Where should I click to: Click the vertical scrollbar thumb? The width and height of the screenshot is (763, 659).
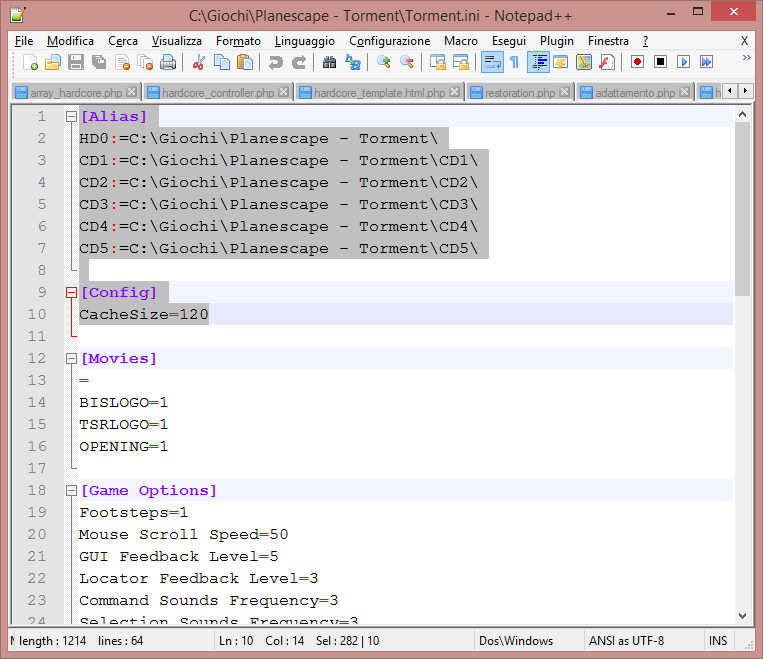743,209
